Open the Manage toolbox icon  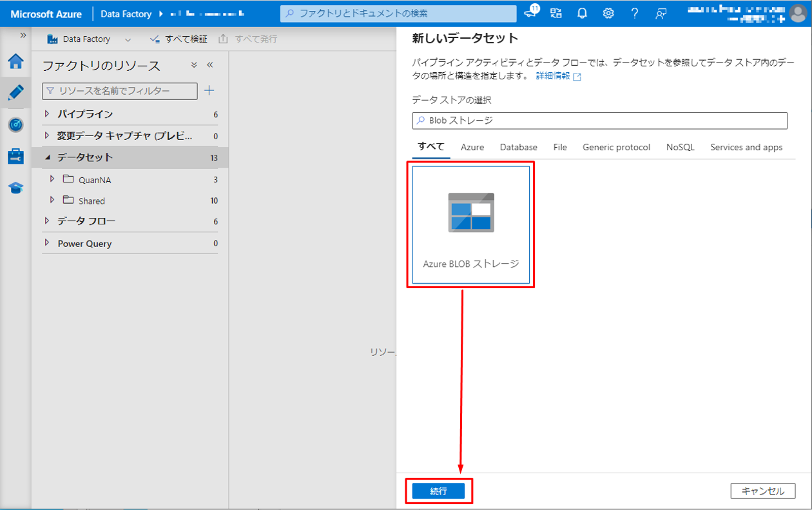(15, 156)
